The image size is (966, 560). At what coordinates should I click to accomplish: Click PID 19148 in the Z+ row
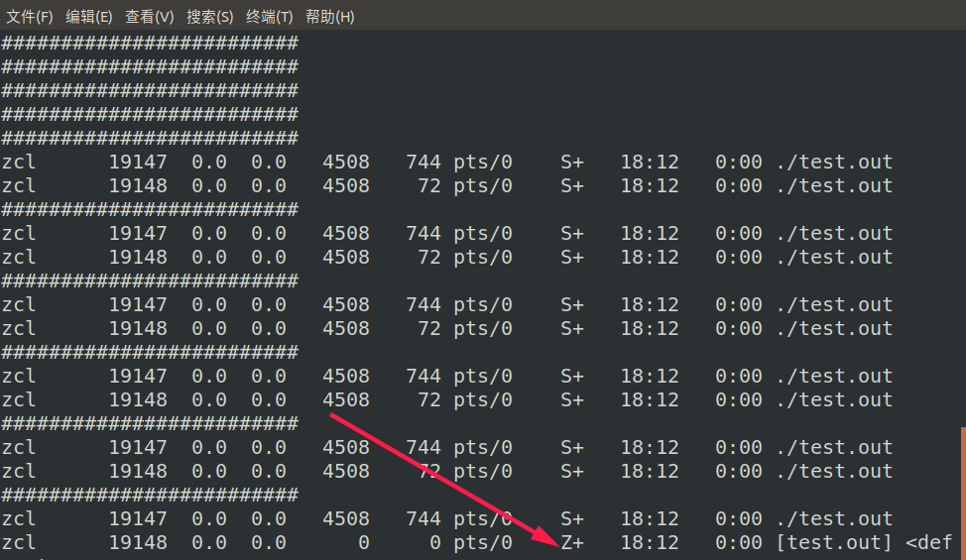tap(138, 542)
